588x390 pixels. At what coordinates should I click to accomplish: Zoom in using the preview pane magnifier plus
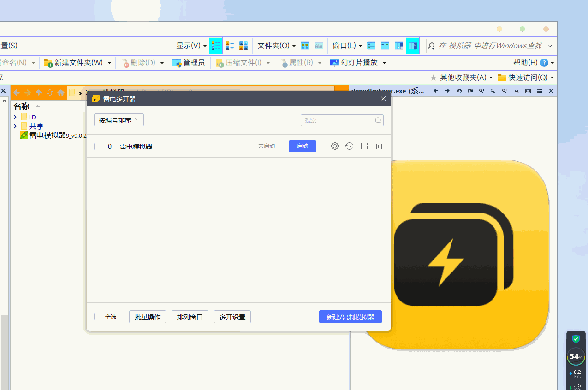482,91
